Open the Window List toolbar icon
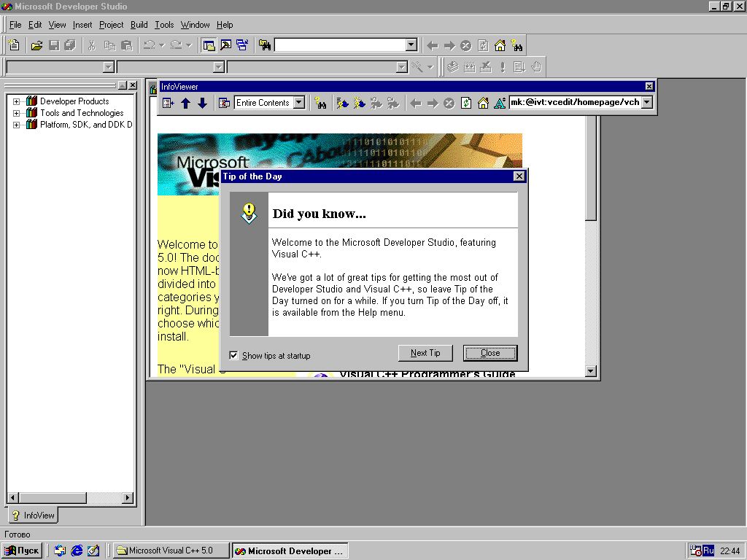747x560 pixels. pos(242,45)
